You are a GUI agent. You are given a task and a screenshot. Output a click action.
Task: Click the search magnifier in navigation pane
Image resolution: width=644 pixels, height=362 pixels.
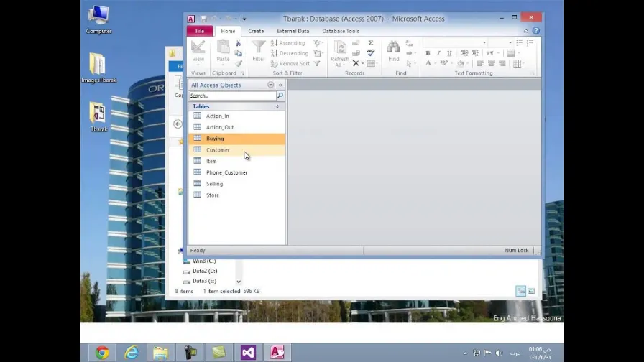[x=280, y=96]
